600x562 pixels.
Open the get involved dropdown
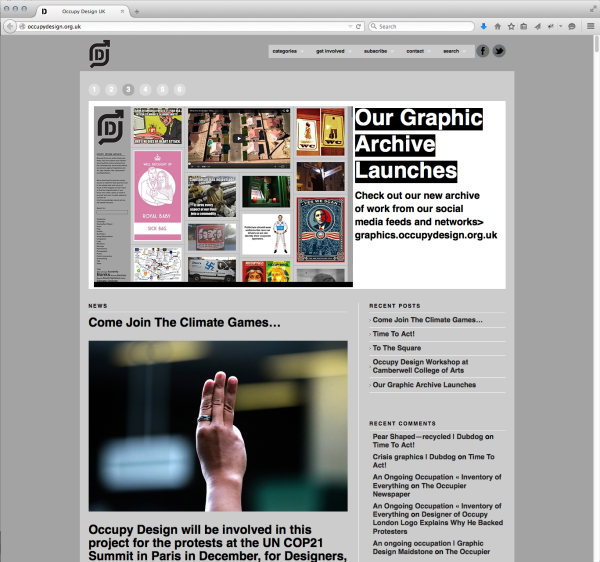(330, 51)
